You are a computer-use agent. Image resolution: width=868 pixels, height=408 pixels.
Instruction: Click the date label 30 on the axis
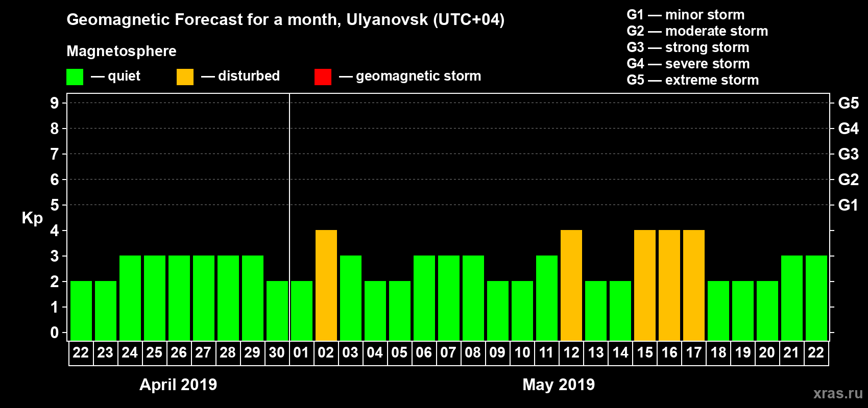pyautogui.click(x=277, y=353)
